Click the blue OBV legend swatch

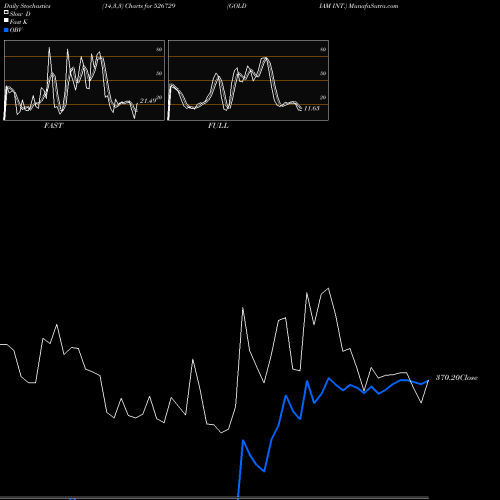tap(6, 30)
